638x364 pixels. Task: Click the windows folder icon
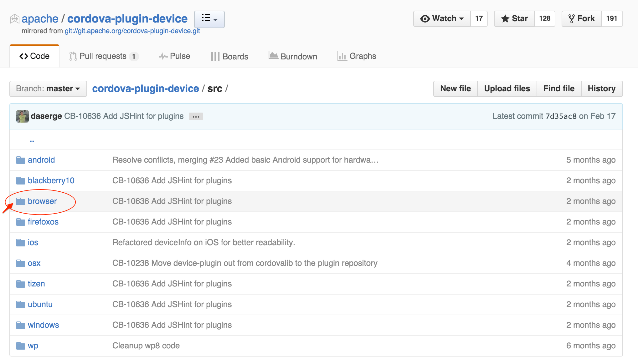coord(21,325)
